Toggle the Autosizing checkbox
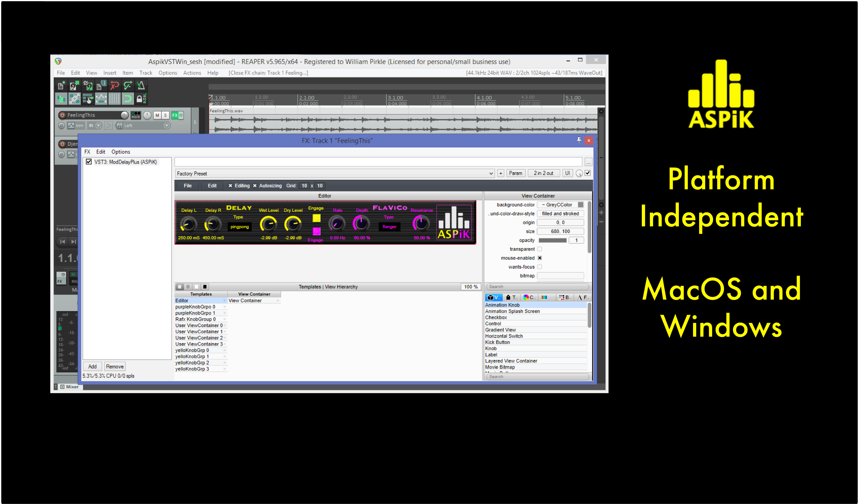The width and height of the screenshot is (859, 504). coord(255,186)
